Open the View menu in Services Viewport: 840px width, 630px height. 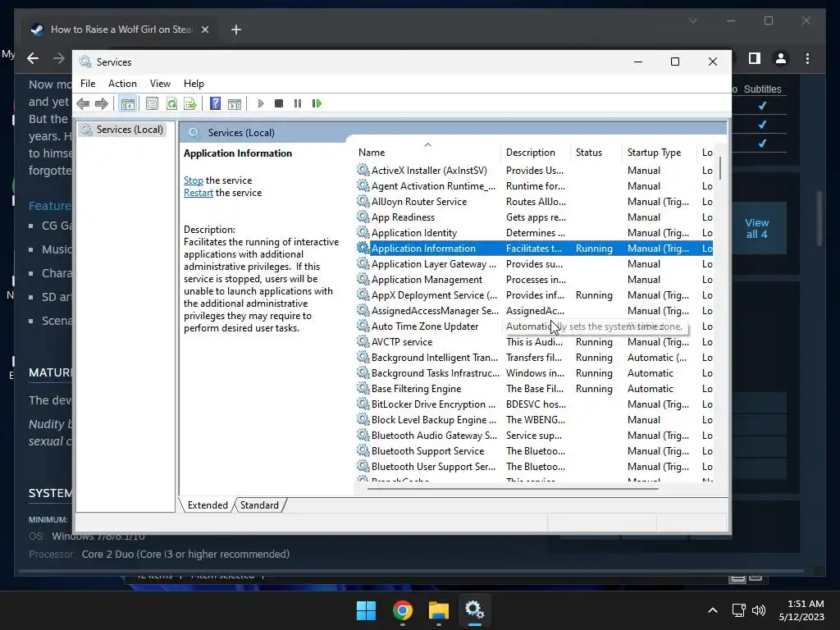pyautogui.click(x=160, y=84)
